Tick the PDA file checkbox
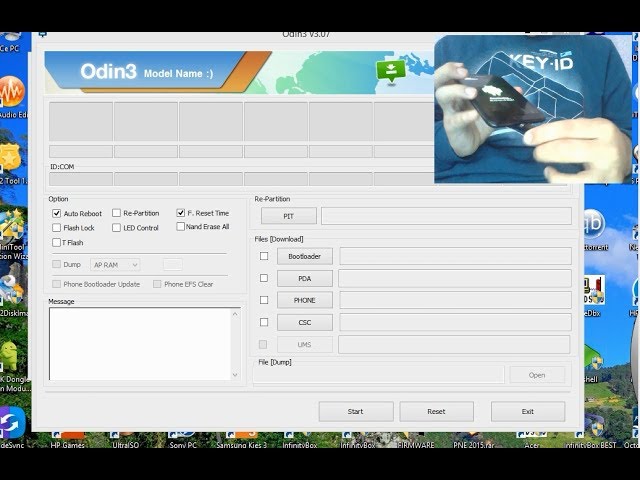The width and height of the screenshot is (640, 480). coord(264,278)
